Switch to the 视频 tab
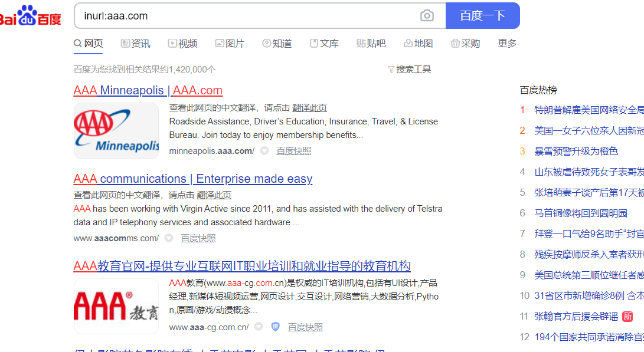Image resolution: width=644 pixels, height=352 pixels. pos(183,44)
